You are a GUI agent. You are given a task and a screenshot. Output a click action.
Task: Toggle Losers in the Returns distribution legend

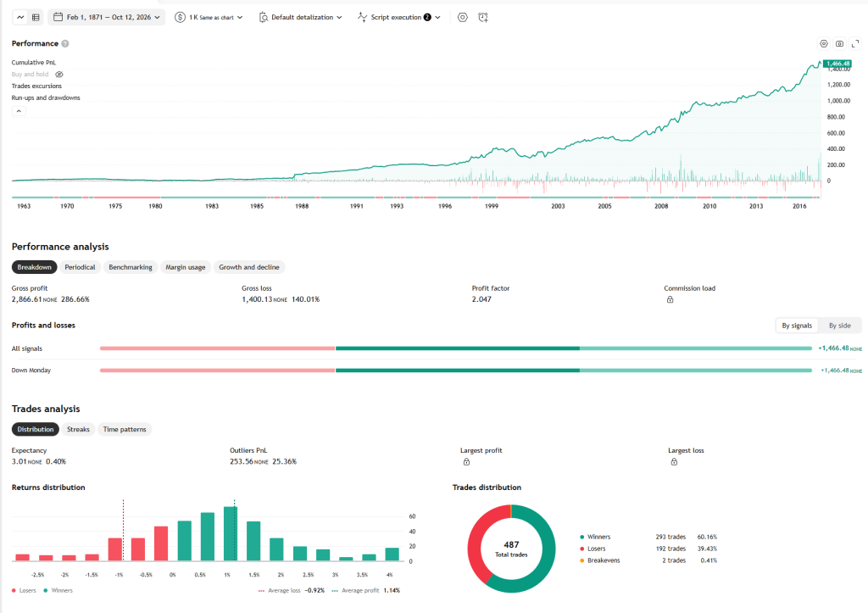coord(24,590)
